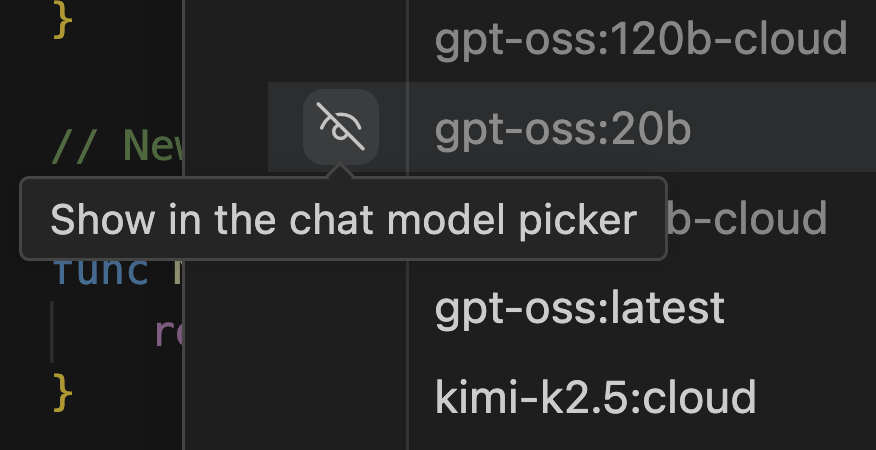Pick the kimi-k2.5:cloud model entry
The image size is (876, 450).
(595, 397)
